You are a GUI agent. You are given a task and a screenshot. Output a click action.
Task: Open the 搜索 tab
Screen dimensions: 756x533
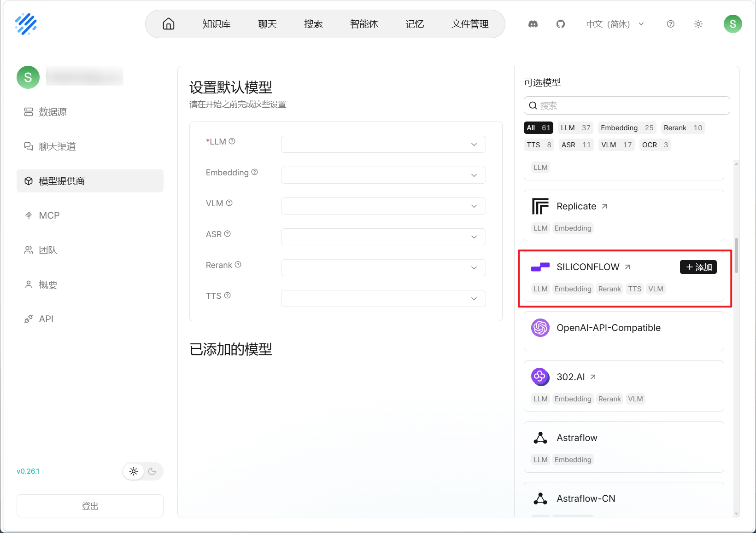point(313,24)
